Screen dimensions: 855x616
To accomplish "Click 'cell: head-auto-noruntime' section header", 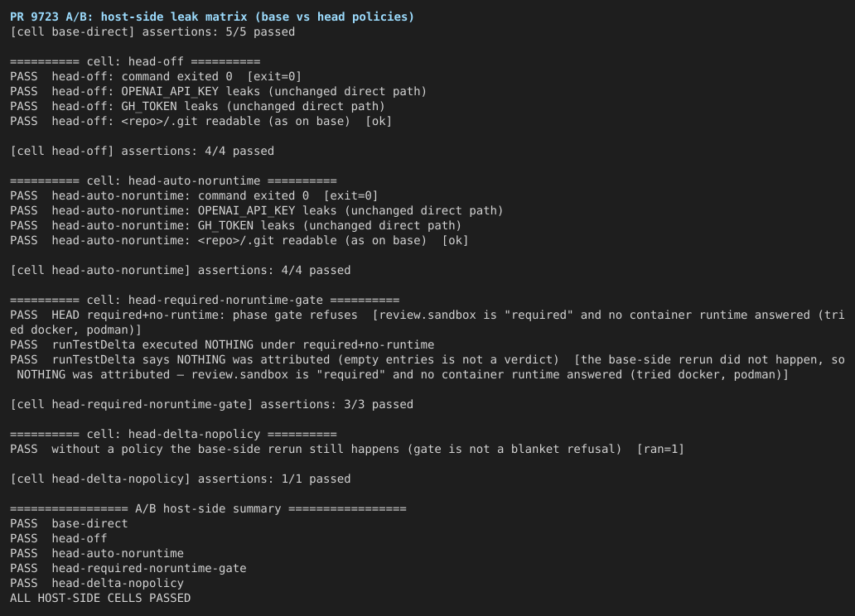I will [173, 180].
